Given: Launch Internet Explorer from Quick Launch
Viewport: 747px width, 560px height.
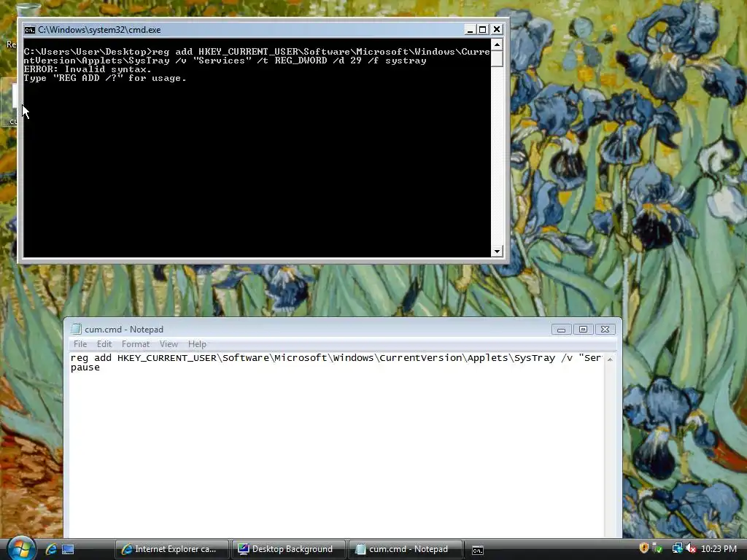Looking at the screenshot, I should click(x=51, y=549).
